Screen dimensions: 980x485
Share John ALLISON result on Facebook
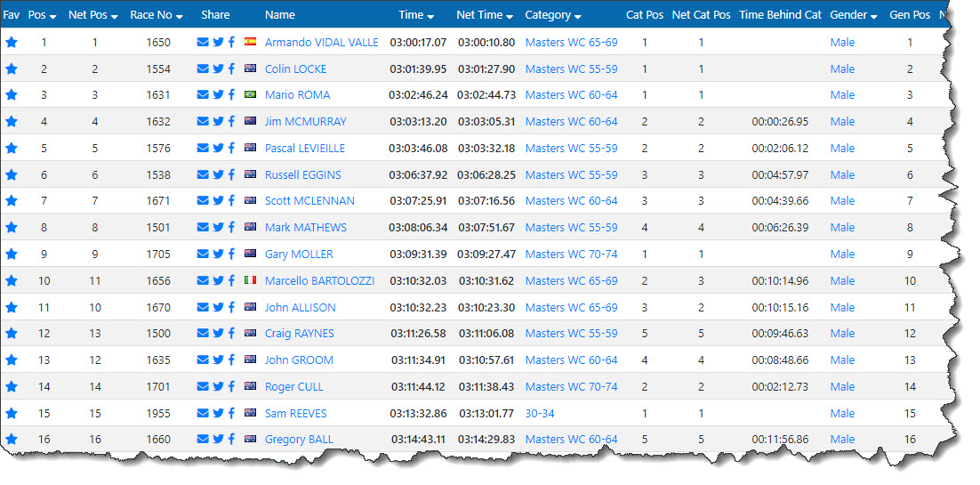(231, 307)
